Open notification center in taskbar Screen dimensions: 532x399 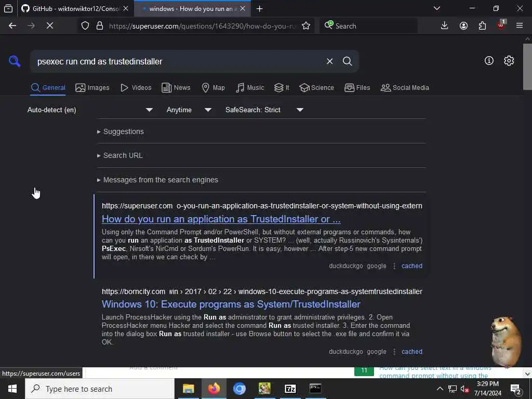coord(516,389)
